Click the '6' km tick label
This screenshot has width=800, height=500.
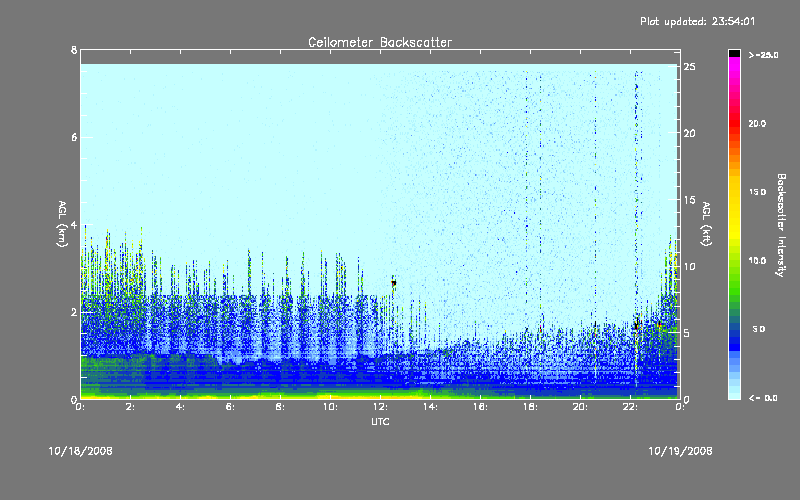pos(74,137)
